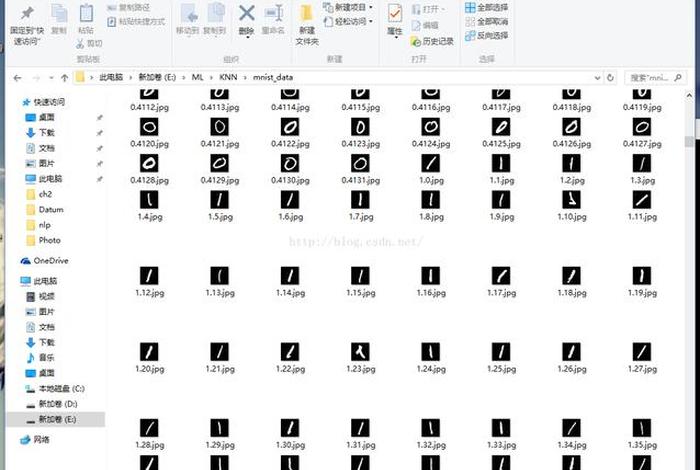Viewport: 700px width, 470px height.
Task: Open OneDrive in the navigation pane
Action: coord(50,260)
